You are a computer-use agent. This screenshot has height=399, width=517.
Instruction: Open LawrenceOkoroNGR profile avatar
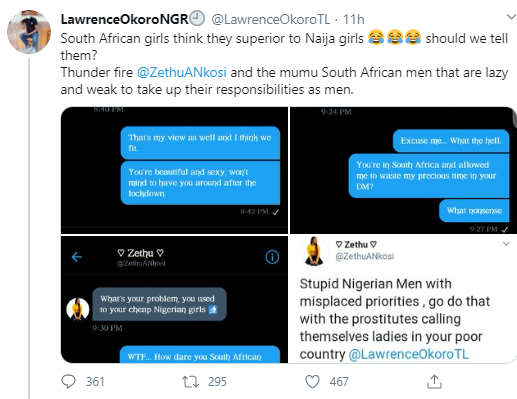[29, 32]
